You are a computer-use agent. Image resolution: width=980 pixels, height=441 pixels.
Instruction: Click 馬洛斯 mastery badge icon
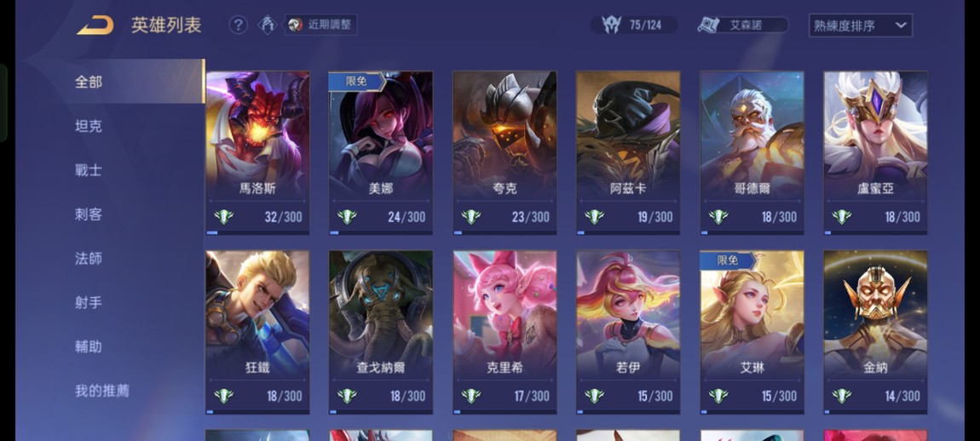point(224,217)
